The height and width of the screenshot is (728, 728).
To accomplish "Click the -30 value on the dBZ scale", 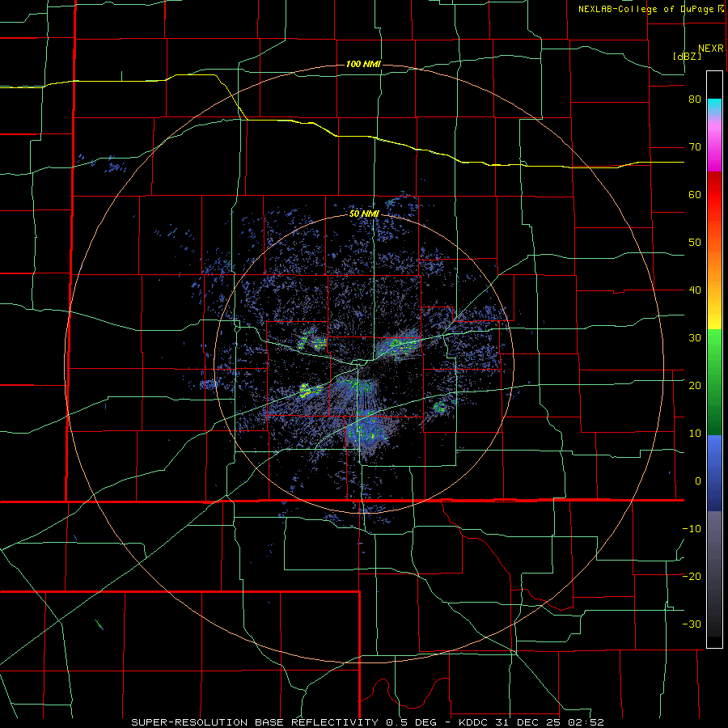I will (692, 624).
